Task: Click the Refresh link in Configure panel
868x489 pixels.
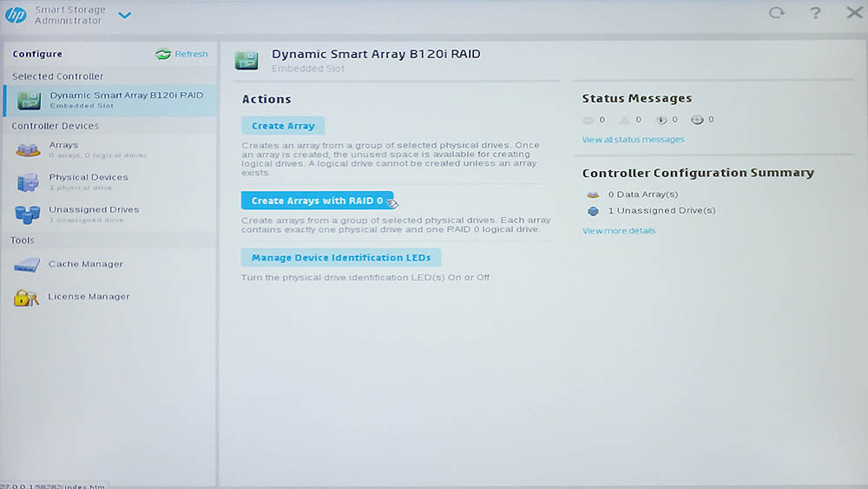Action: pyautogui.click(x=191, y=54)
